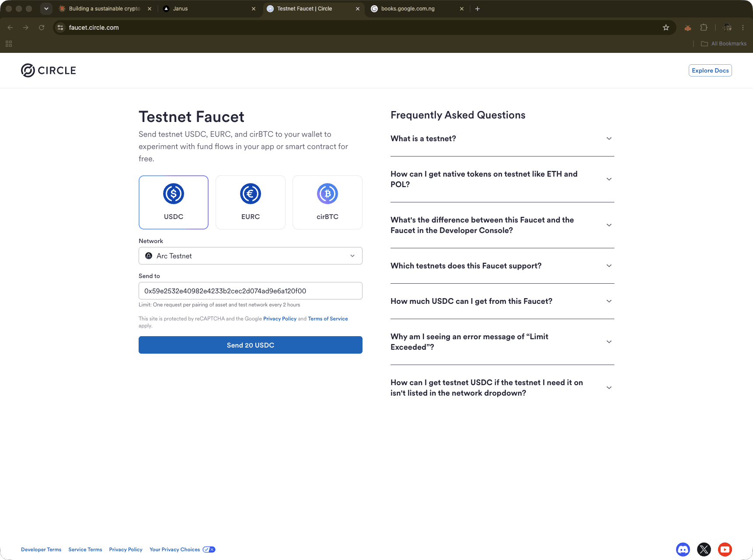
Task: Switch to the Janus browser tab
Action: 209,9
